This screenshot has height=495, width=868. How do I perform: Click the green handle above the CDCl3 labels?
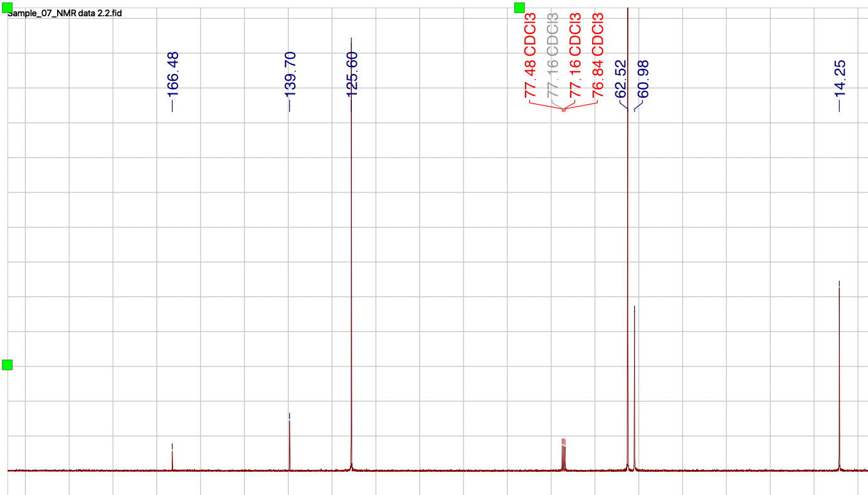coord(519,7)
